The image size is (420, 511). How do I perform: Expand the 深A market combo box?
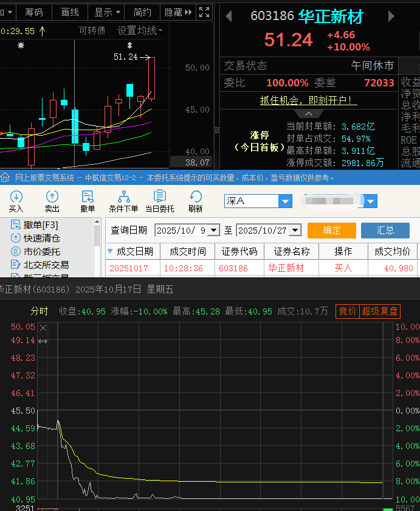coord(285,201)
